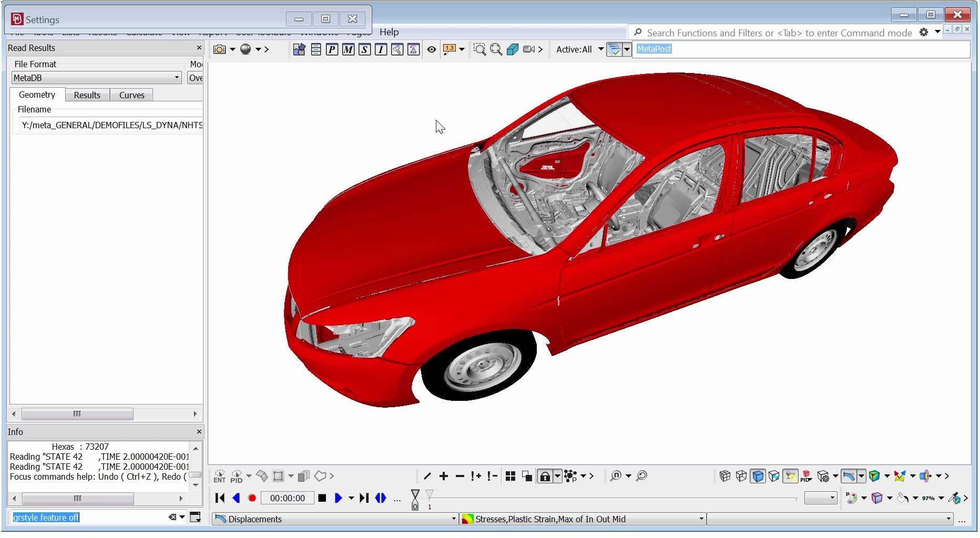
Task: Click the zoom-to-fit magnifier icon
Action: click(x=496, y=49)
